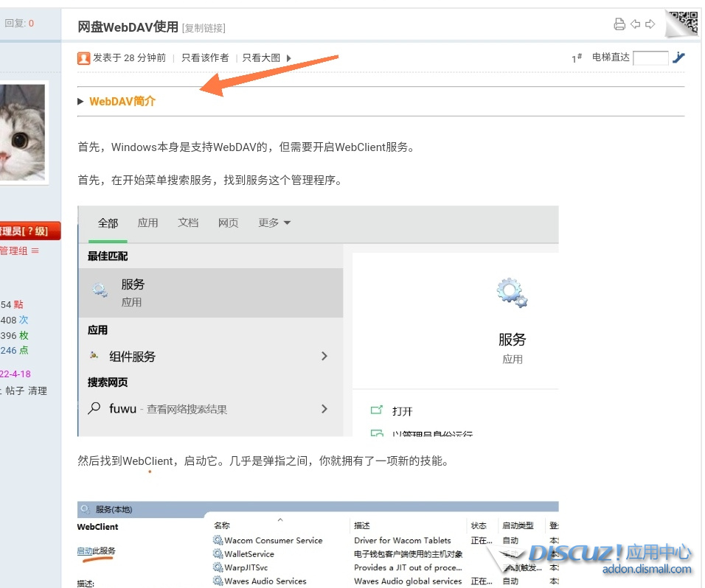Select WarpJITSvc service row
This screenshot has width=705, height=588.
tap(386, 567)
